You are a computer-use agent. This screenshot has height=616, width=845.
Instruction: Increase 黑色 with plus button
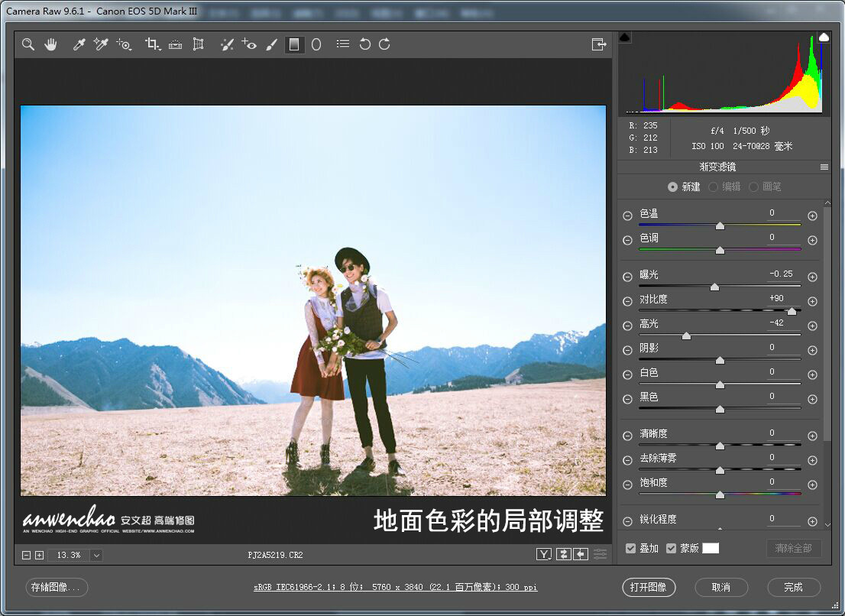click(813, 400)
